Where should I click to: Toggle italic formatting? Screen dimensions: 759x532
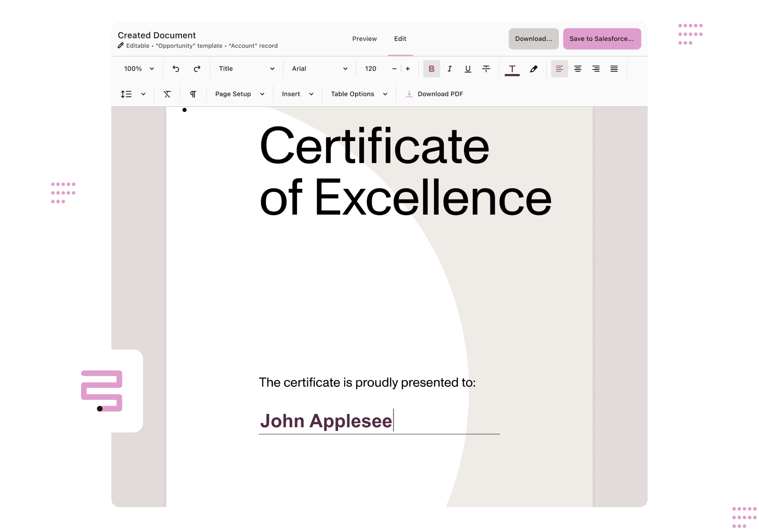tap(449, 69)
